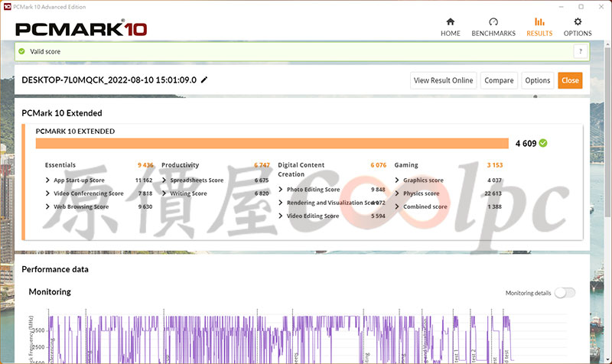Click the green valid score checkmark icon
The width and height of the screenshot is (612, 364).
(22, 51)
